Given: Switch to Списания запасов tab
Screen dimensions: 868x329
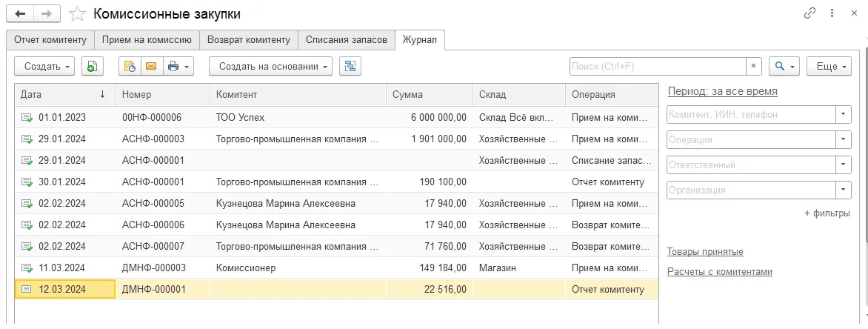Looking at the screenshot, I should click(x=347, y=40).
